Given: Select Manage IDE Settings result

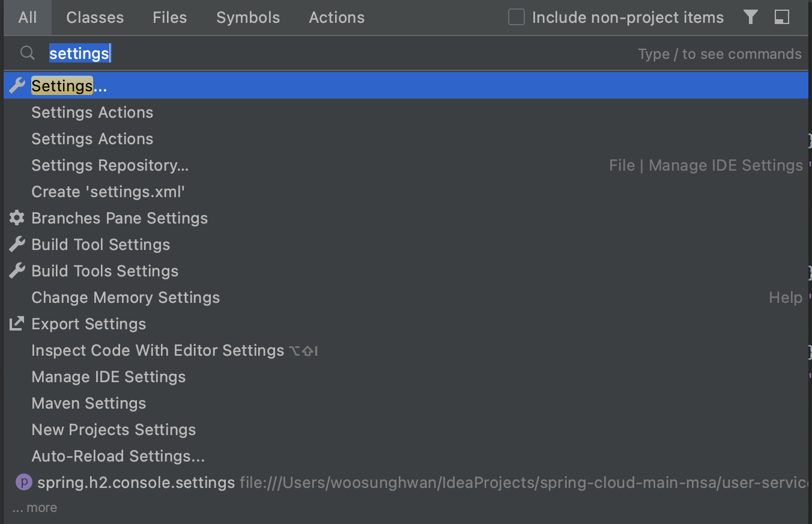Looking at the screenshot, I should (x=108, y=377).
